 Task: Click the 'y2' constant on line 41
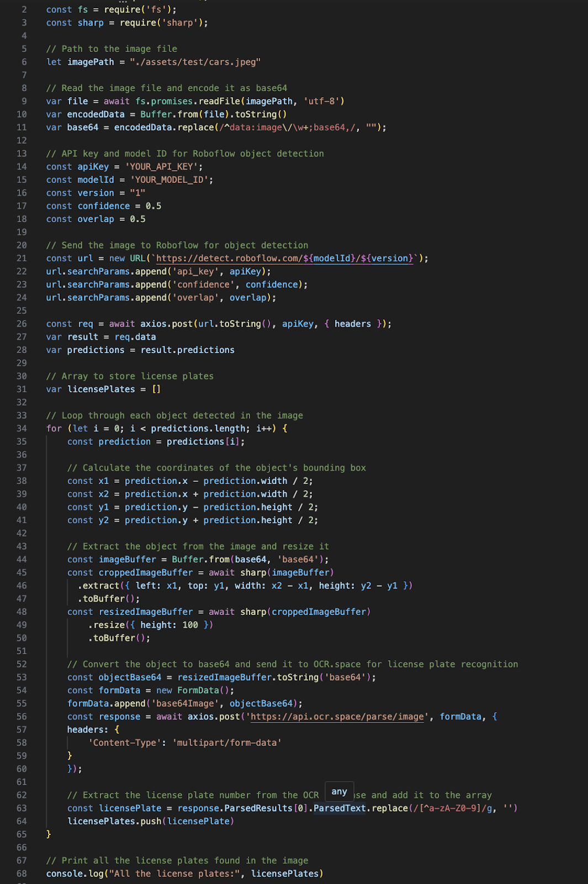point(104,520)
